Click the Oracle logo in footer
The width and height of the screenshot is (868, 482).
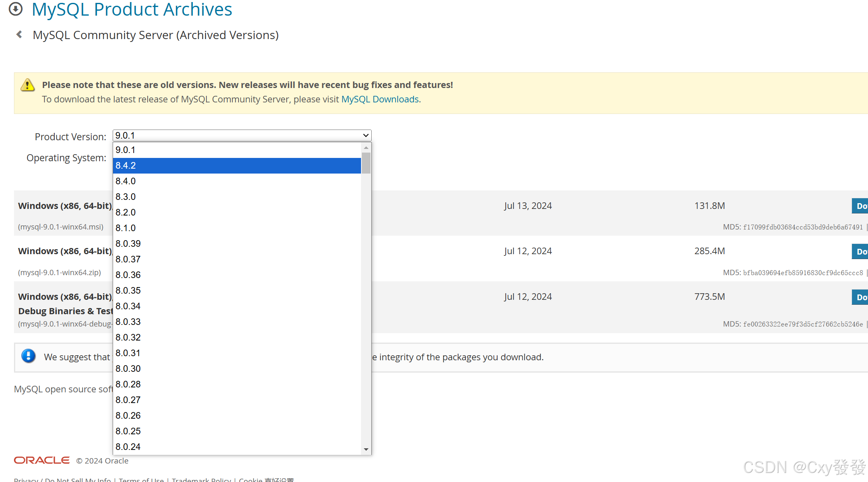click(x=42, y=460)
